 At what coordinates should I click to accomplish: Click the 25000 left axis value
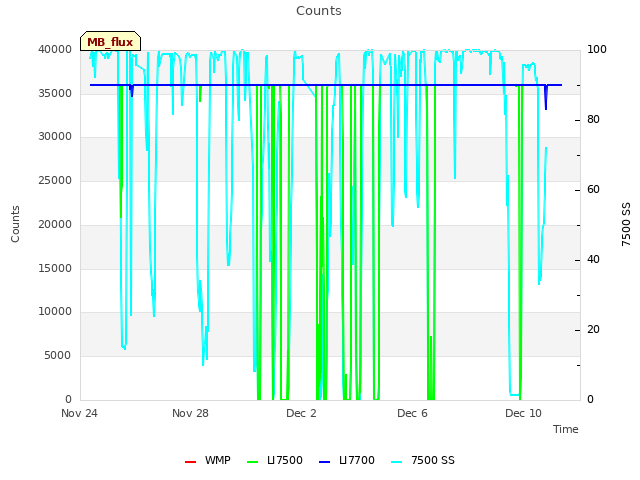click(55, 180)
